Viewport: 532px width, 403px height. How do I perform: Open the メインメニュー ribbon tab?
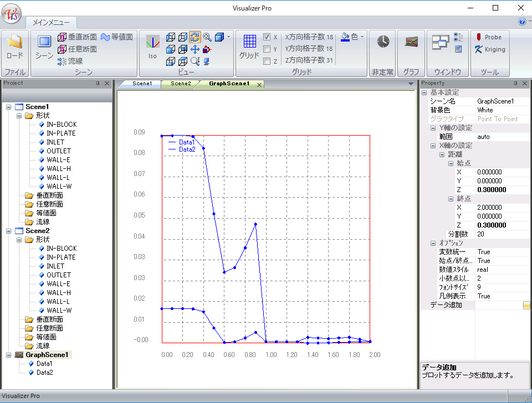click(51, 23)
